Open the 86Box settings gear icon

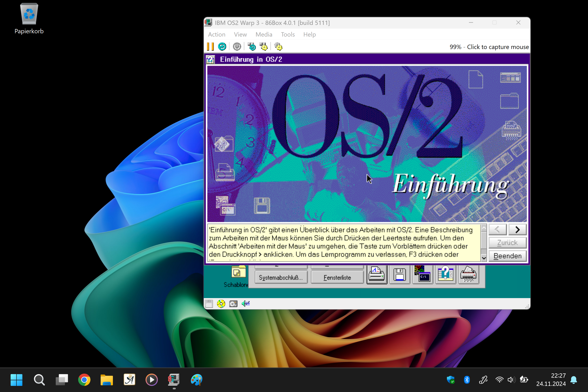point(278,47)
